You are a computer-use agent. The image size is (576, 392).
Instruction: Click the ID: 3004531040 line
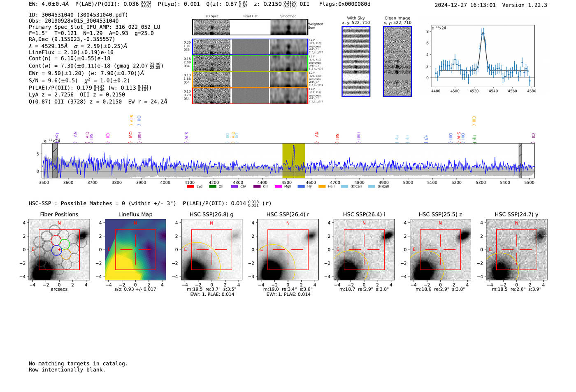point(78,15)
